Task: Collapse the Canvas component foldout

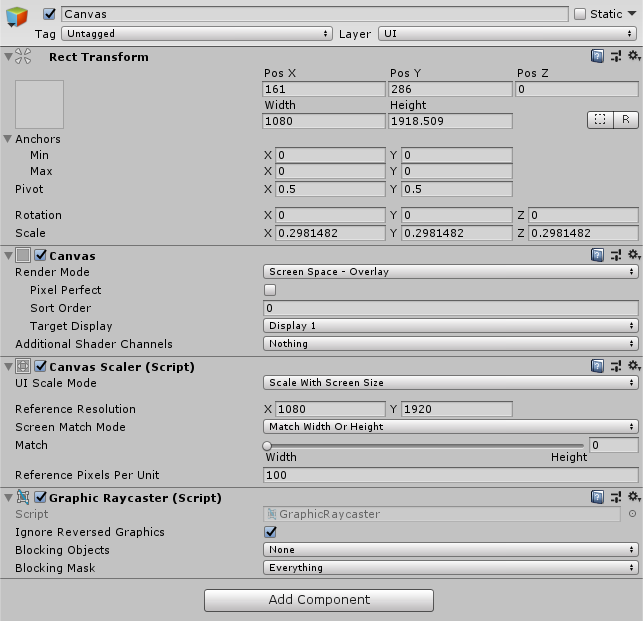Action: [8, 256]
